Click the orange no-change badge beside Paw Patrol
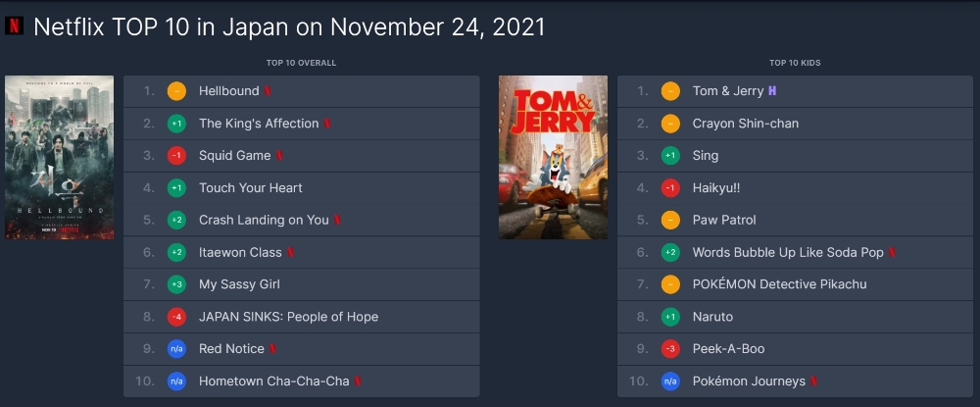The height and width of the screenshot is (407, 980). tap(670, 220)
